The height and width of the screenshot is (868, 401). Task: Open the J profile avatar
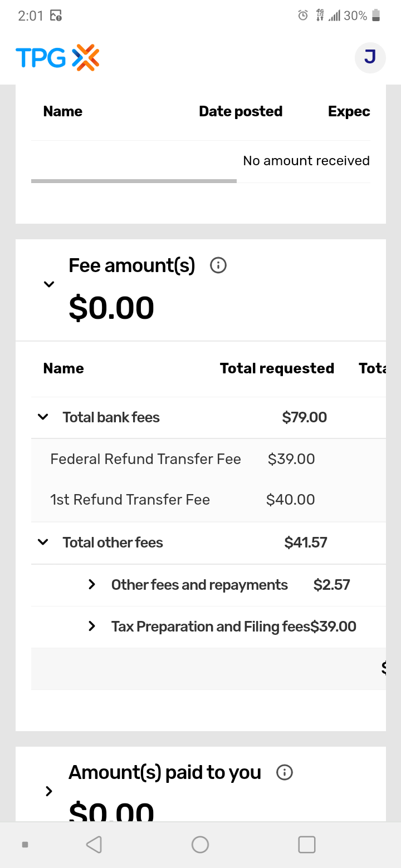[x=370, y=57]
